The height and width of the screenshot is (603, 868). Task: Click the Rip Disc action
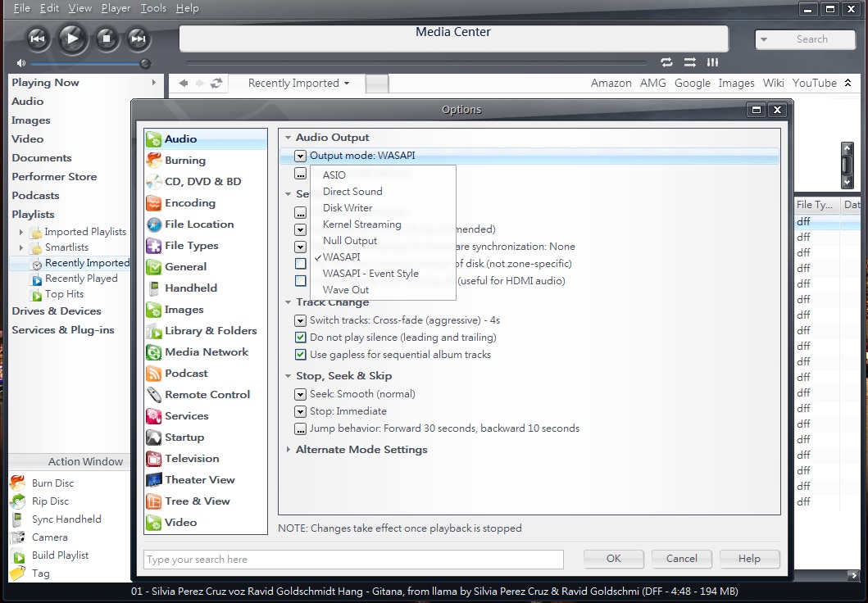click(x=50, y=501)
